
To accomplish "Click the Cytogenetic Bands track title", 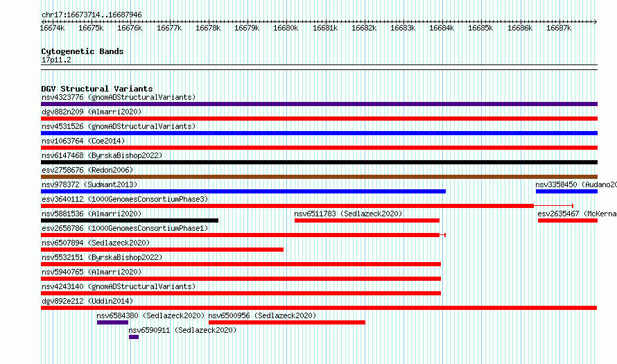I will tap(82, 51).
